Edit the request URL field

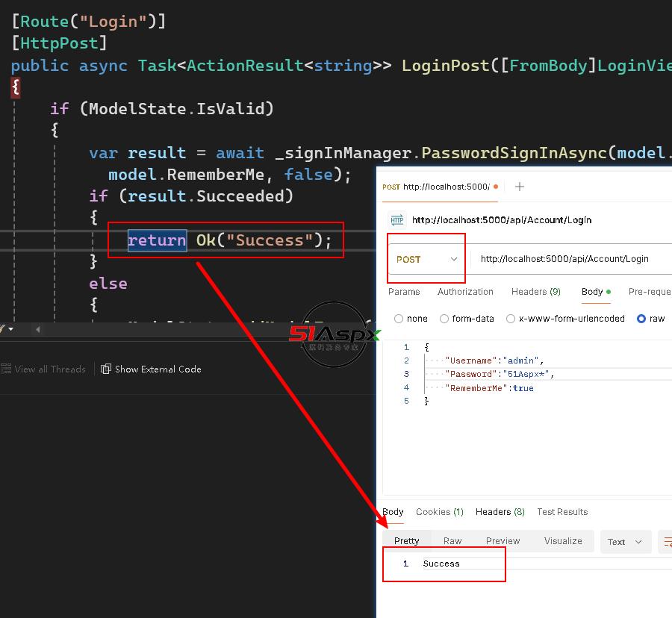[571, 259]
